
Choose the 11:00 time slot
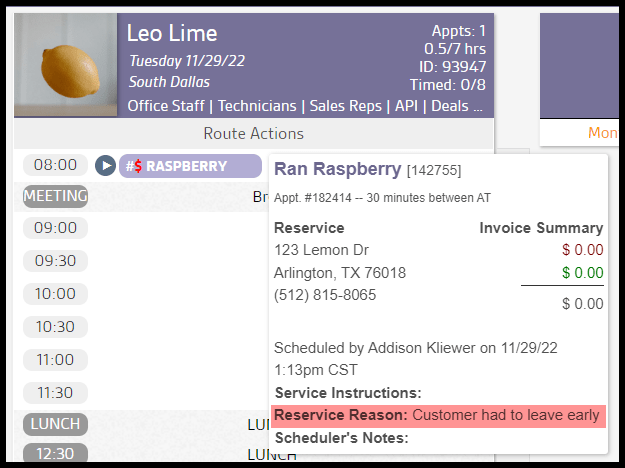pyautogui.click(x=55, y=359)
